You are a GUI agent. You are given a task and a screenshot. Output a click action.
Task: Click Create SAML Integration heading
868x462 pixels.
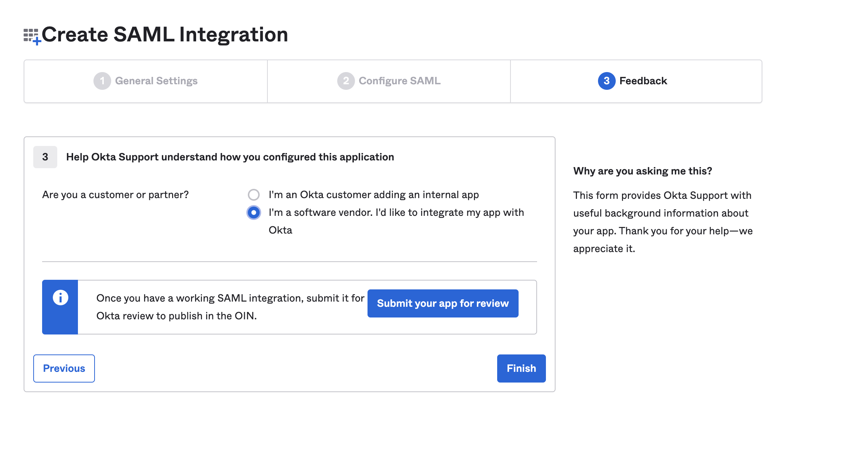pos(165,35)
